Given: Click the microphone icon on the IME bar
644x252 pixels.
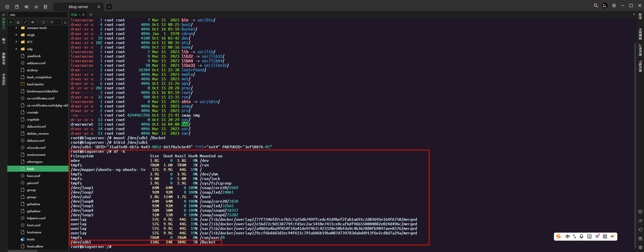Looking at the screenshot, I should point(581,236).
